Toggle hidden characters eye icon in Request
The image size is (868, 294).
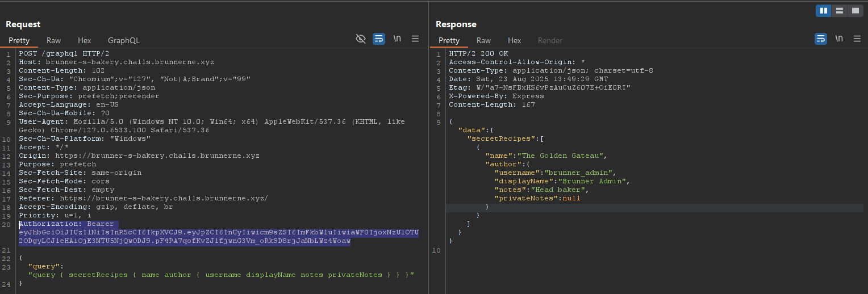coord(360,39)
